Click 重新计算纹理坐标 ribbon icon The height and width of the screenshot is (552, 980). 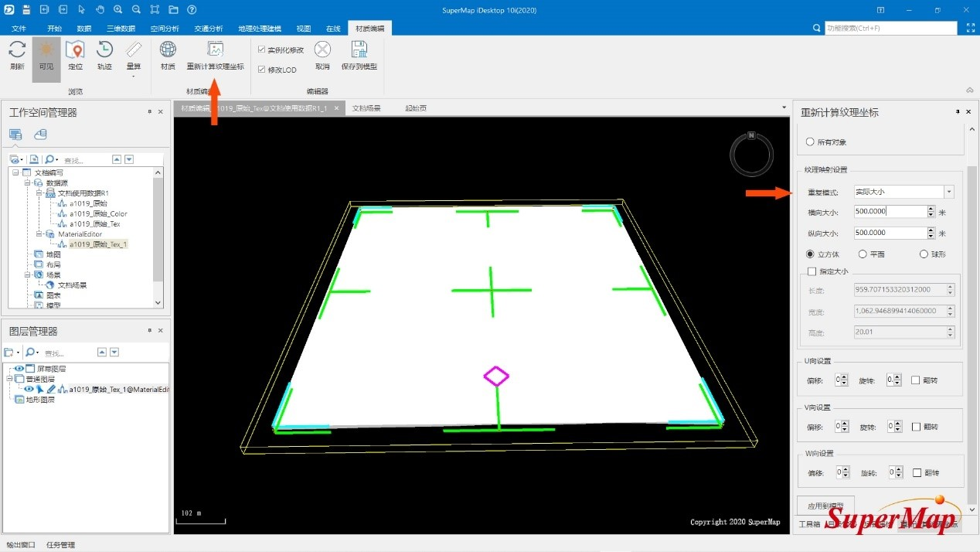(215, 51)
